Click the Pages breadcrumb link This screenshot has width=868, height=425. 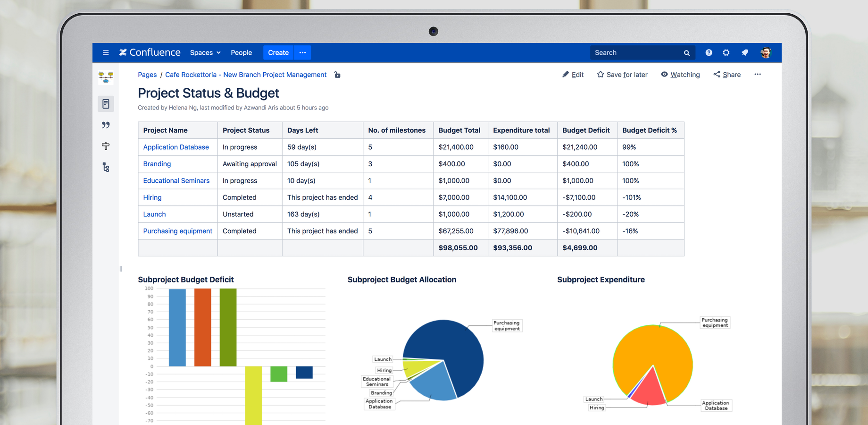click(147, 75)
